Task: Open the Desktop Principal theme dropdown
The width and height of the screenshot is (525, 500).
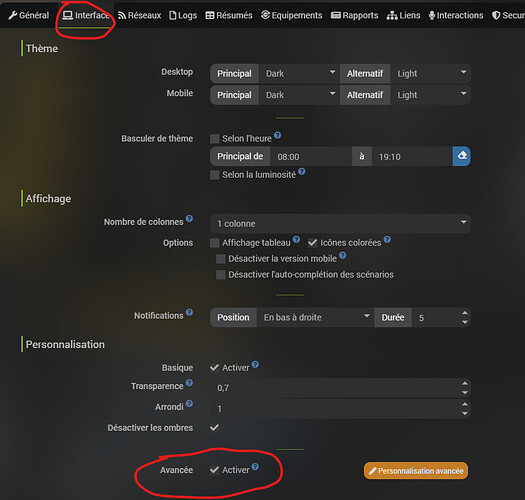Action: pos(299,73)
